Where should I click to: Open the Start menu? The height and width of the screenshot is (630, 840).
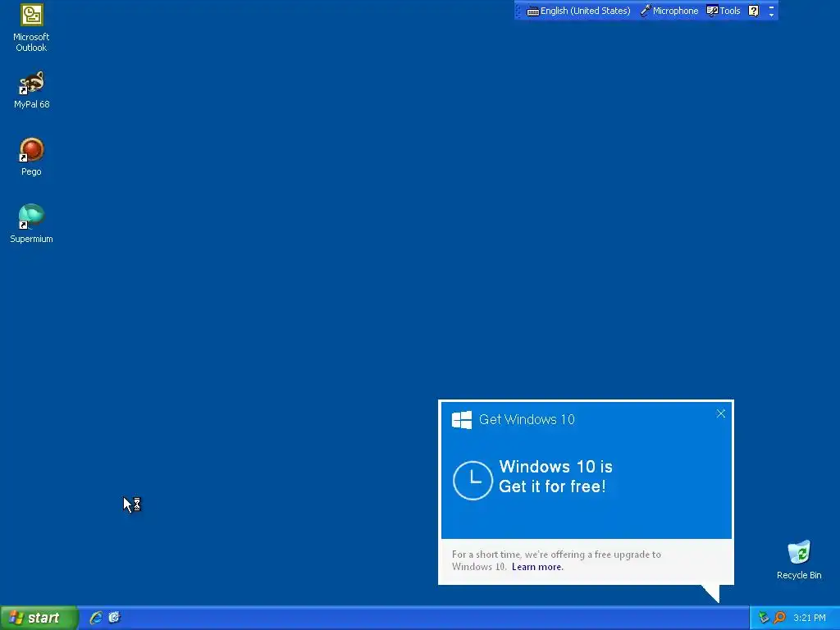point(39,618)
